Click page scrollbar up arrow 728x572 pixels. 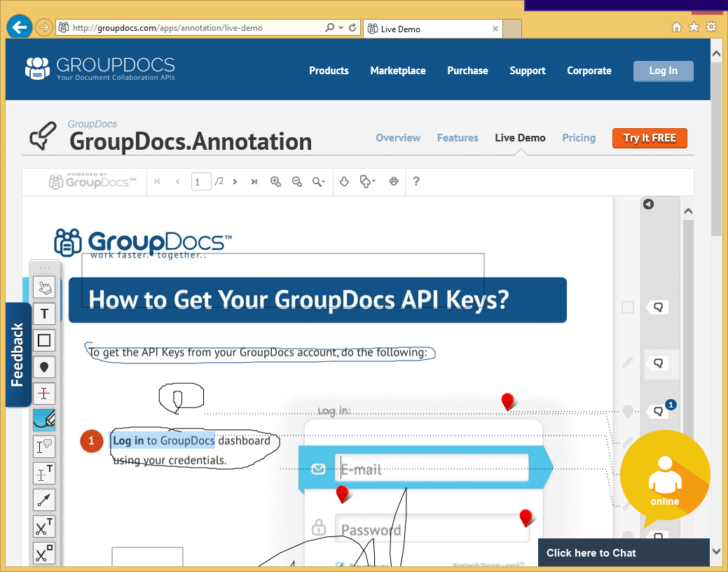tap(716, 54)
